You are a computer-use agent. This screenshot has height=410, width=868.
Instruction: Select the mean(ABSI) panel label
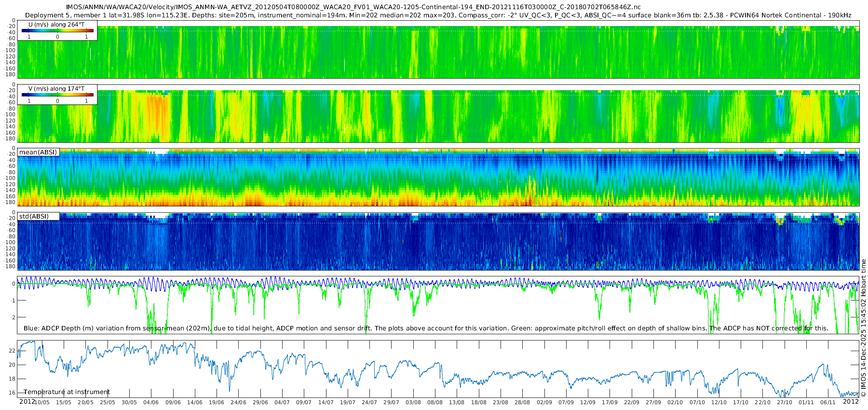click(38, 152)
